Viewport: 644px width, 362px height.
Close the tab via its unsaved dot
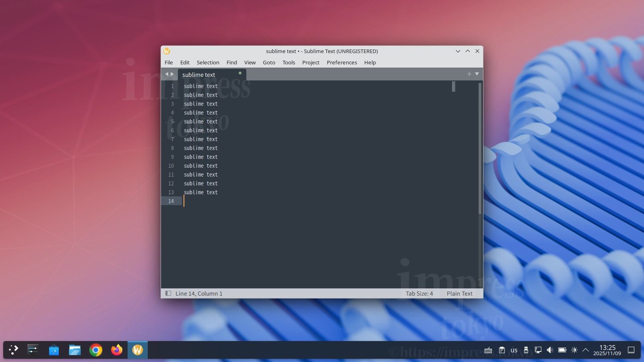[x=240, y=73]
